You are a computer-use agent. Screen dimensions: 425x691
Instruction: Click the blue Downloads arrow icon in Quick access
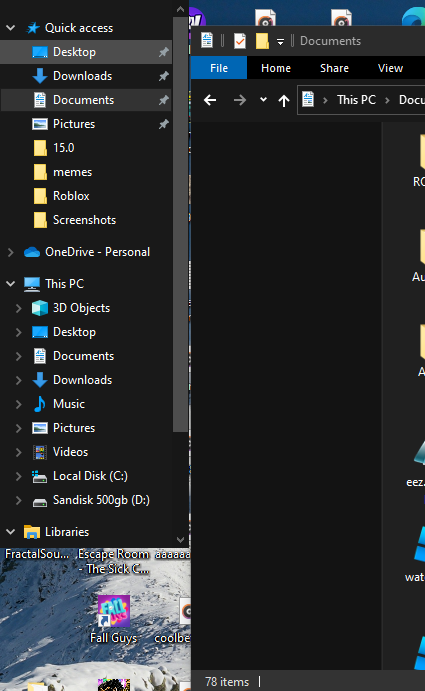pos(40,76)
